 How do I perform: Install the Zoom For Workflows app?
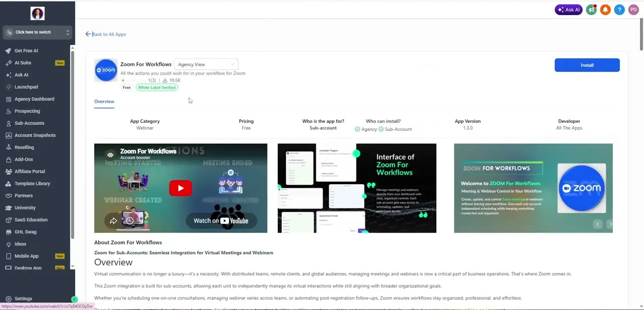tap(587, 65)
